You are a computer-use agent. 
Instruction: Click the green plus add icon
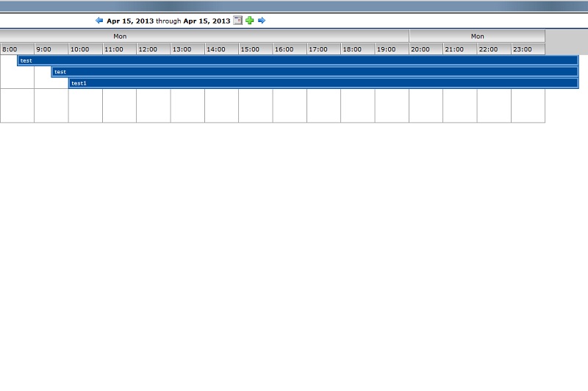(249, 21)
